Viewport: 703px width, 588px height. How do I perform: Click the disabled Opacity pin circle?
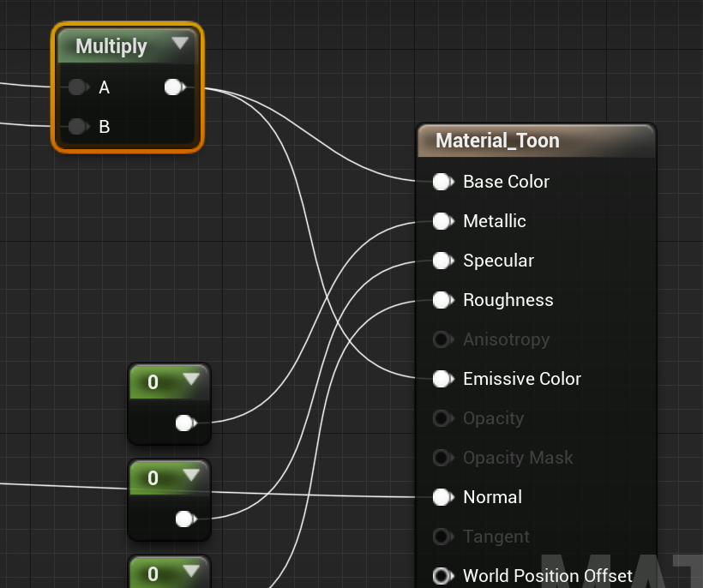[x=443, y=418]
